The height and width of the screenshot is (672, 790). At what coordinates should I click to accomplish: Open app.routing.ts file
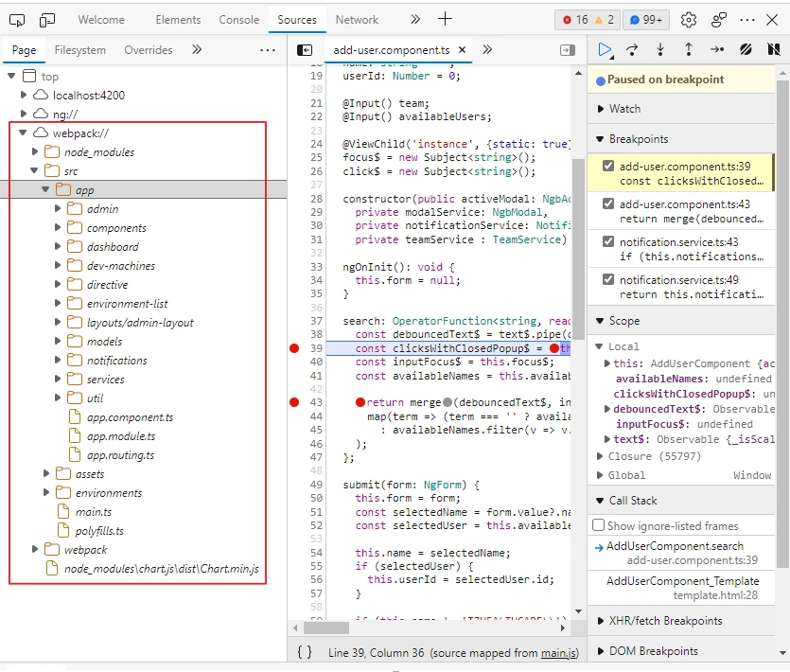(x=120, y=455)
